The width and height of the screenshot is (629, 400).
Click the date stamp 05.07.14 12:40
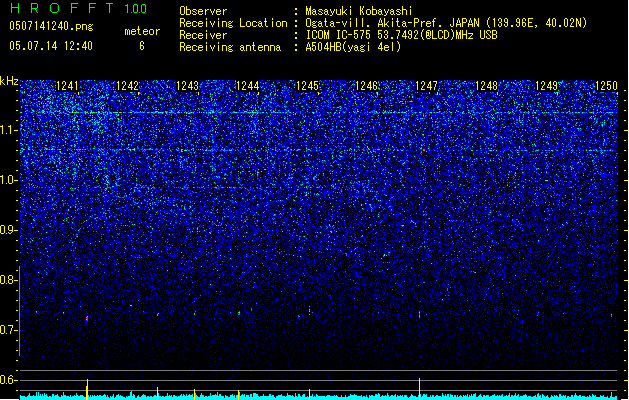51,46
